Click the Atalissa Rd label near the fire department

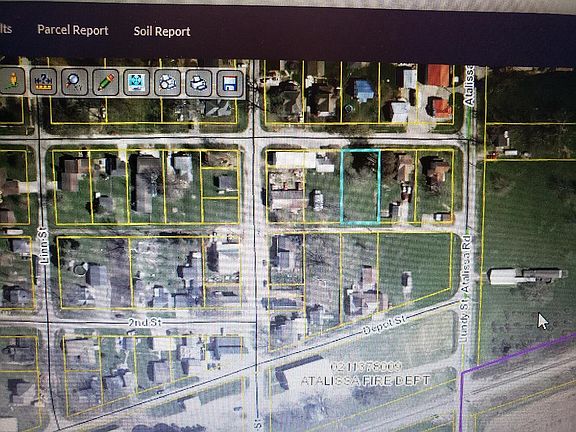466,263
